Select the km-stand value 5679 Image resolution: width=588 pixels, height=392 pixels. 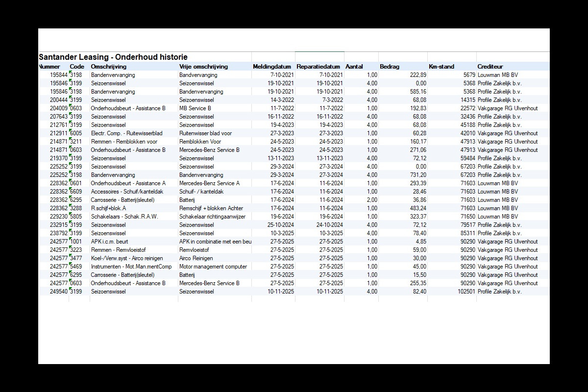[469, 75]
